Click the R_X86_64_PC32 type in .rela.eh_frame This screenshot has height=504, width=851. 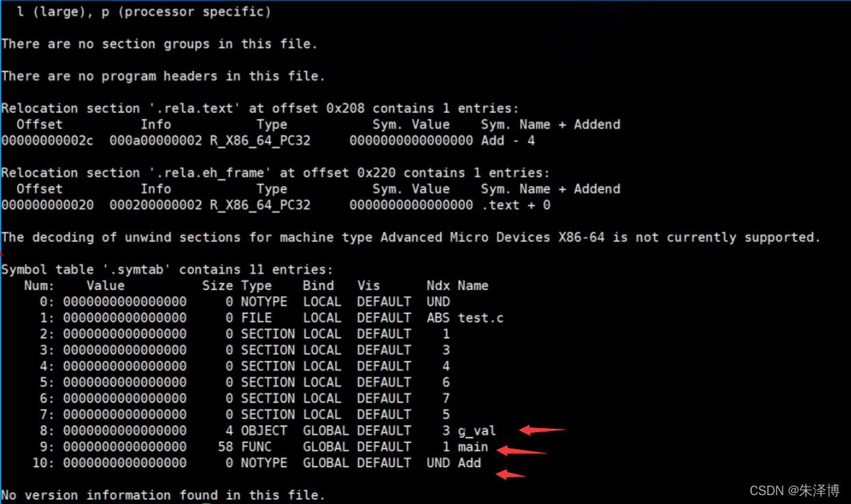click(260, 205)
